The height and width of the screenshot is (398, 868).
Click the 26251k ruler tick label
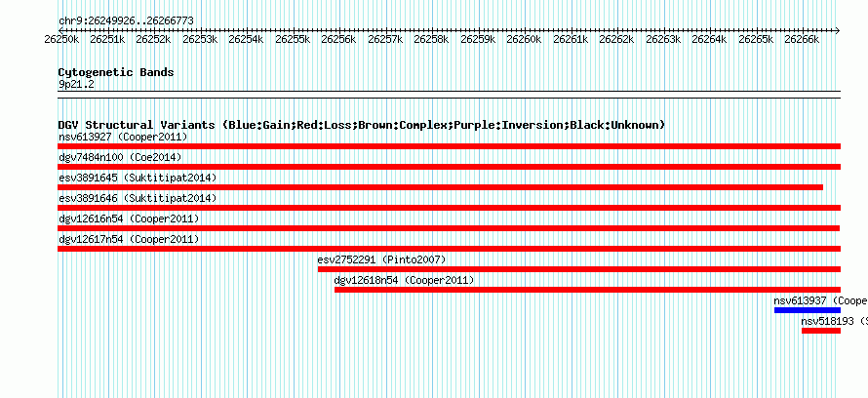click(106, 39)
